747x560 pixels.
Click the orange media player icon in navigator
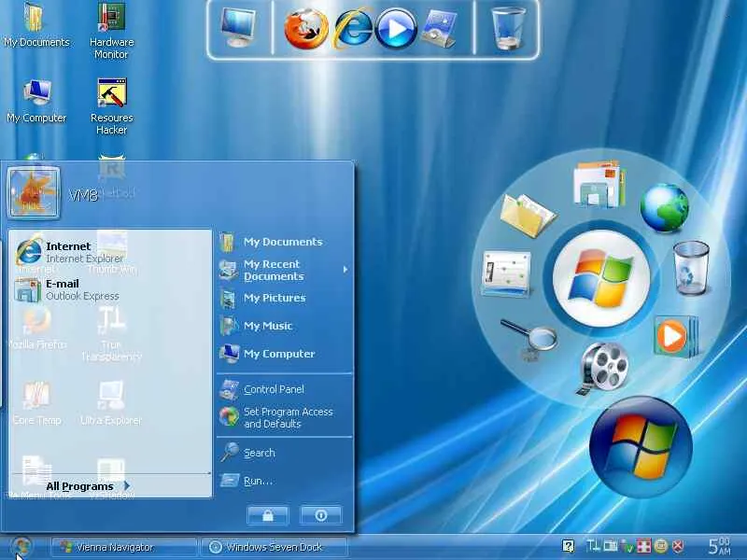pyautogui.click(x=675, y=337)
